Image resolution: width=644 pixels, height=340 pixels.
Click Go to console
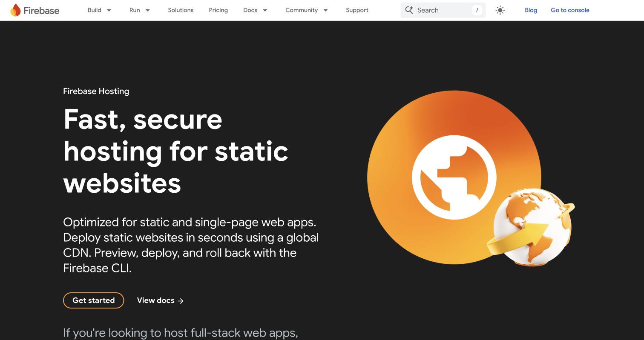pyautogui.click(x=570, y=10)
